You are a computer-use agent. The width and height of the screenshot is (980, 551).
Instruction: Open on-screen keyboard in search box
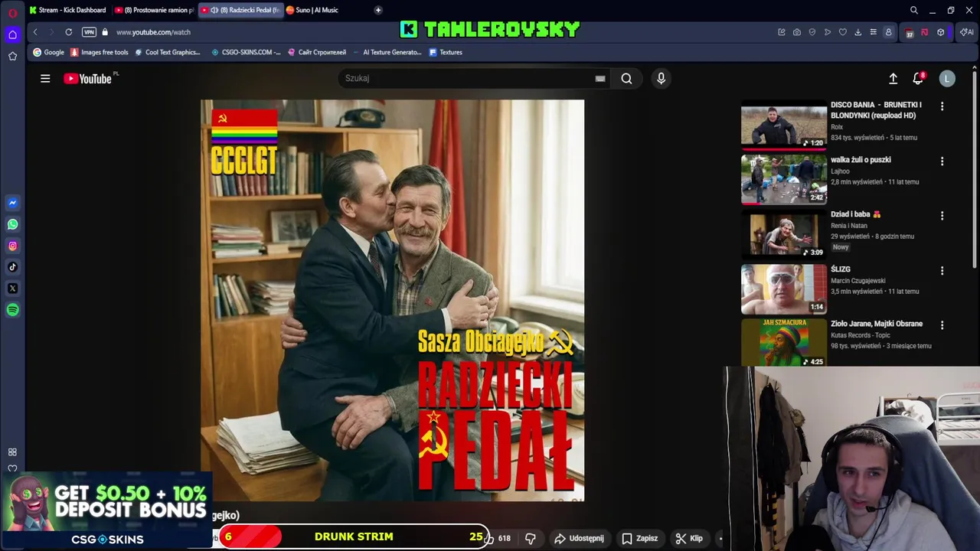(600, 78)
